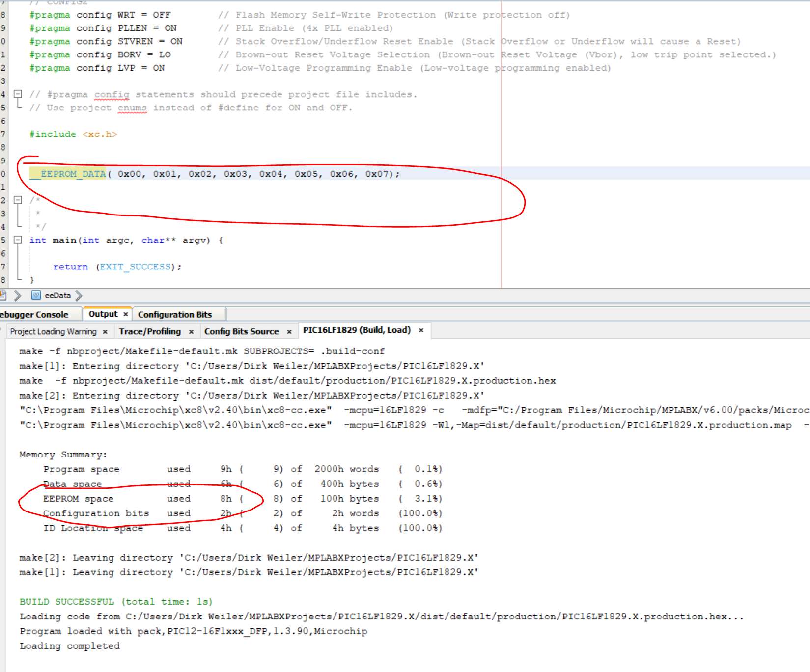Screen dimensions: 810x672
Task: Switch to the Debugger Console tab
Action: (x=34, y=315)
